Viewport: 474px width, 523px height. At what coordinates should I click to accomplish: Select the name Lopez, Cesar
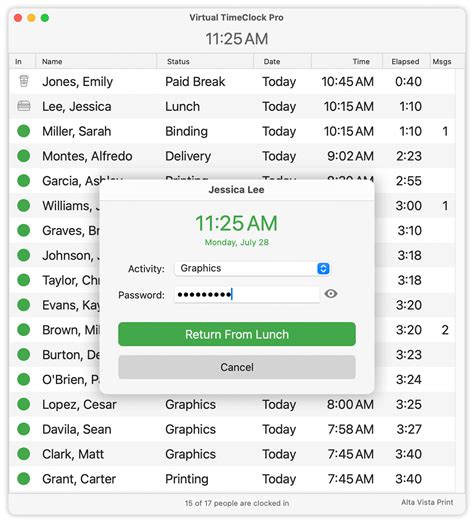(79, 405)
